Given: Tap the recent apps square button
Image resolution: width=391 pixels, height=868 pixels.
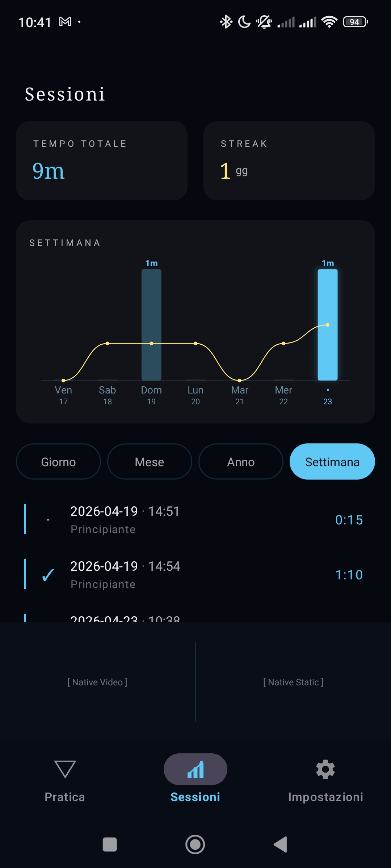Looking at the screenshot, I should click(110, 844).
